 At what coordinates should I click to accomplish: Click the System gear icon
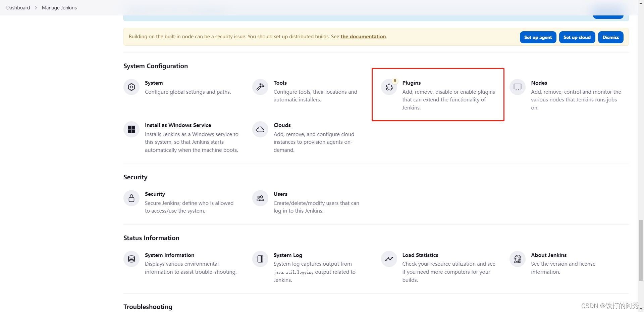pyautogui.click(x=131, y=87)
